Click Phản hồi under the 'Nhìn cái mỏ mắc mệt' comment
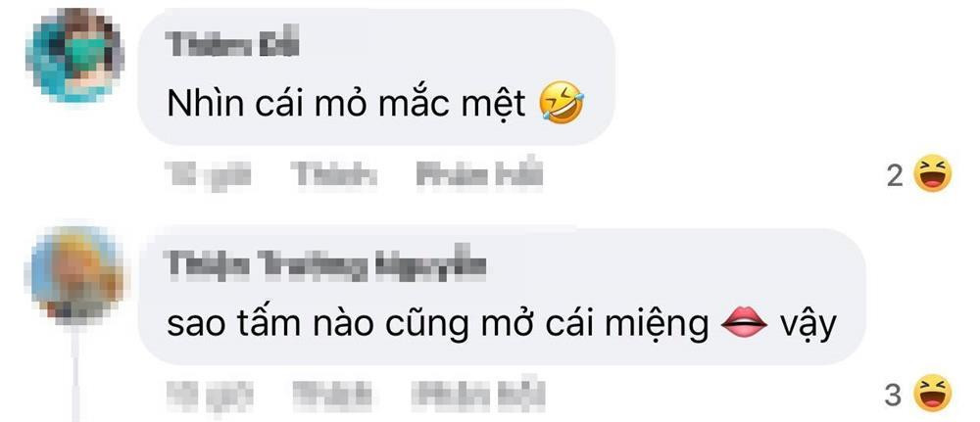 (479, 175)
